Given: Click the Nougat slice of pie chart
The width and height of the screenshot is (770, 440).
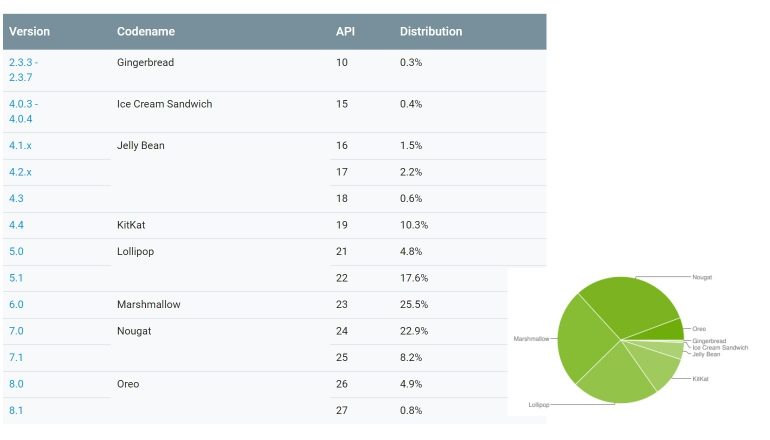Looking at the screenshot, I should 633,303.
